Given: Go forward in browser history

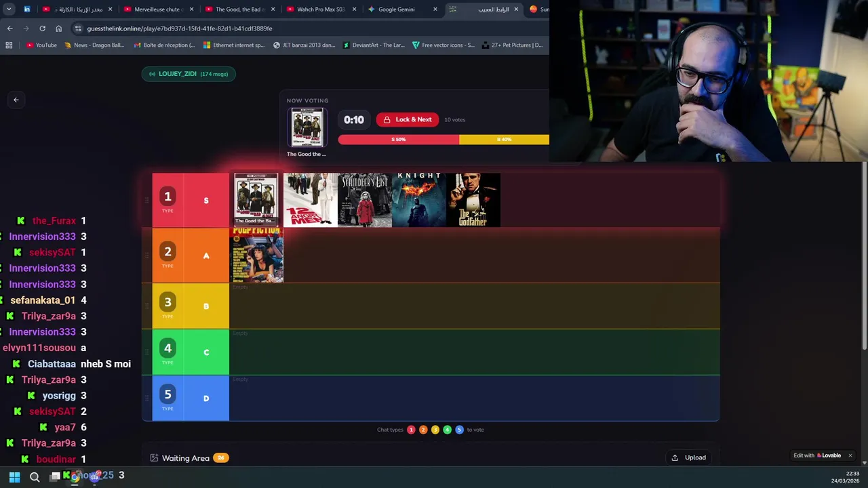Looking at the screenshot, I should click(x=26, y=28).
